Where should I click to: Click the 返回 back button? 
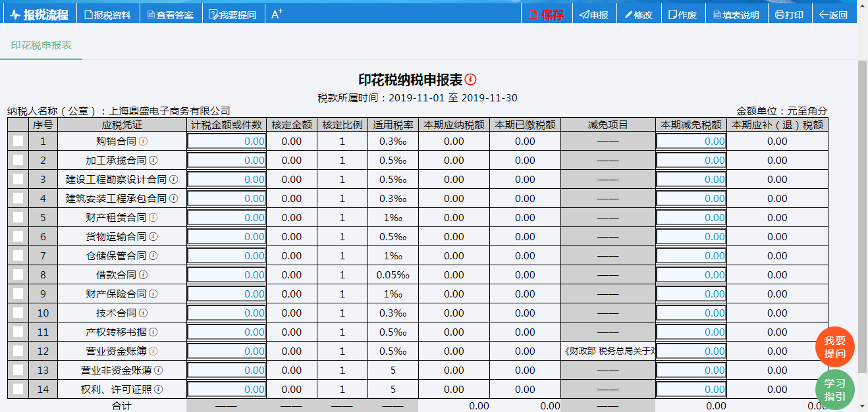[834, 14]
